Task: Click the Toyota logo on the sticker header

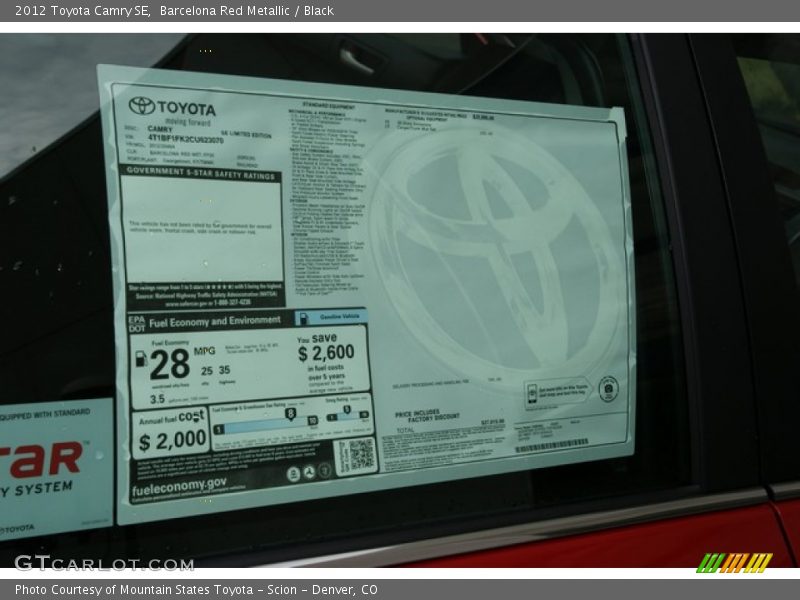Action: coord(142,106)
